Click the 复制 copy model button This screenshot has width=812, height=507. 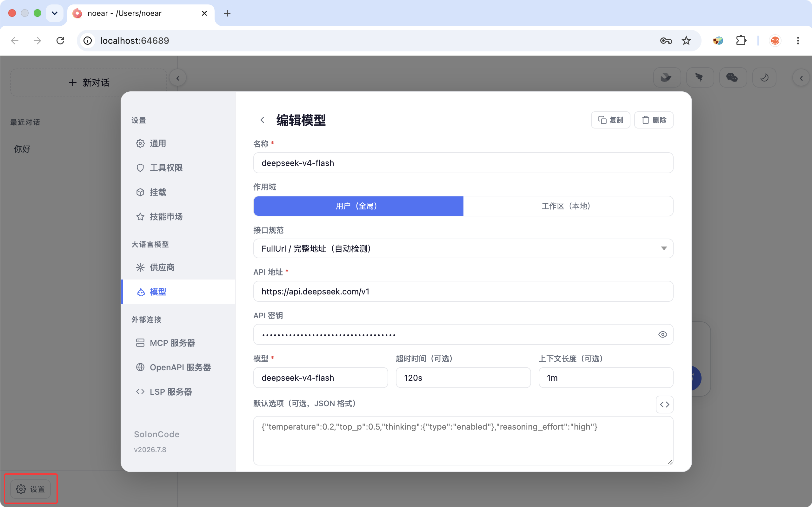point(610,120)
